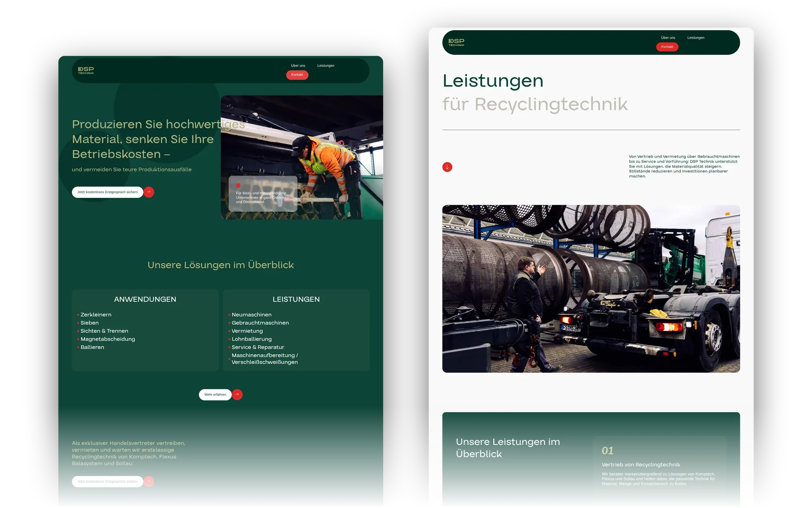The width and height of the screenshot is (812, 508).
Task: Click hero 'Jetzt kostenloses Erstgespräch sichern' button
Action: [x=108, y=192]
